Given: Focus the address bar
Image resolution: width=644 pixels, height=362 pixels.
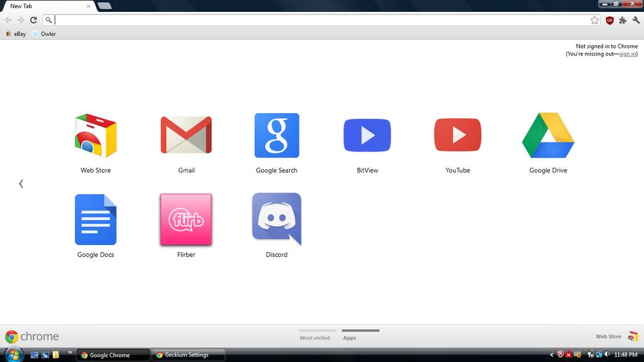Looking at the screenshot, I should click(x=323, y=19).
